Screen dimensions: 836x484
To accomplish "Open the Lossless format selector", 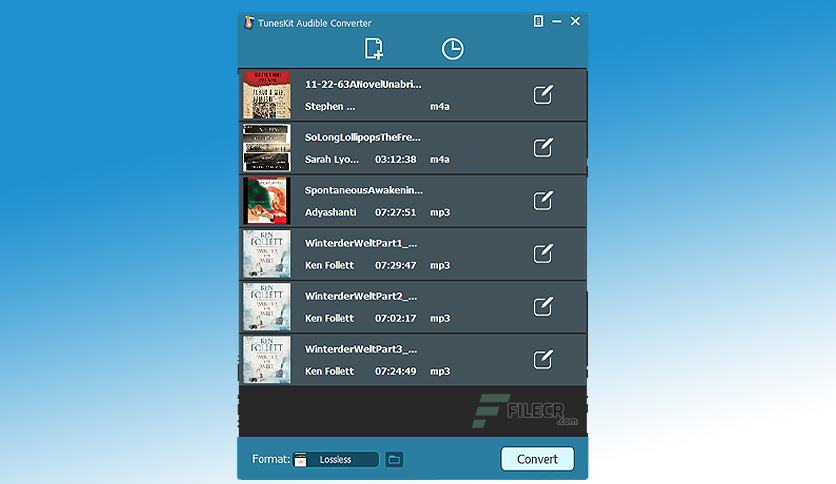I will coord(336,459).
